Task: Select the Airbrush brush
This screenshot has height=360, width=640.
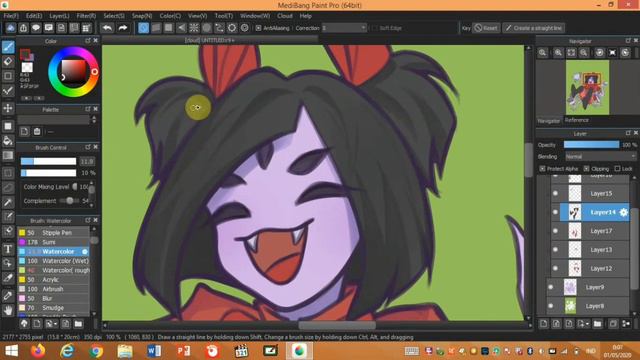Action: point(53,289)
